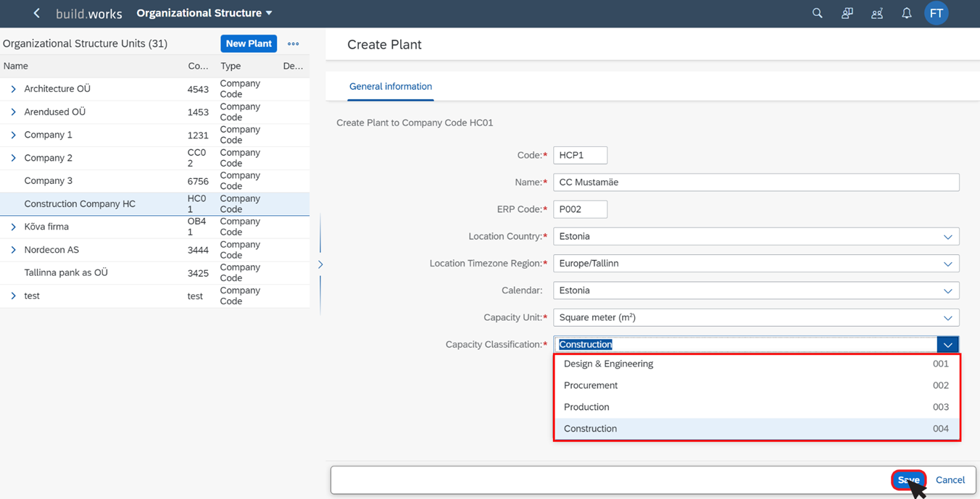Image resolution: width=980 pixels, height=499 pixels.
Task: Open the three-dot more actions menu
Action: tap(293, 43)
